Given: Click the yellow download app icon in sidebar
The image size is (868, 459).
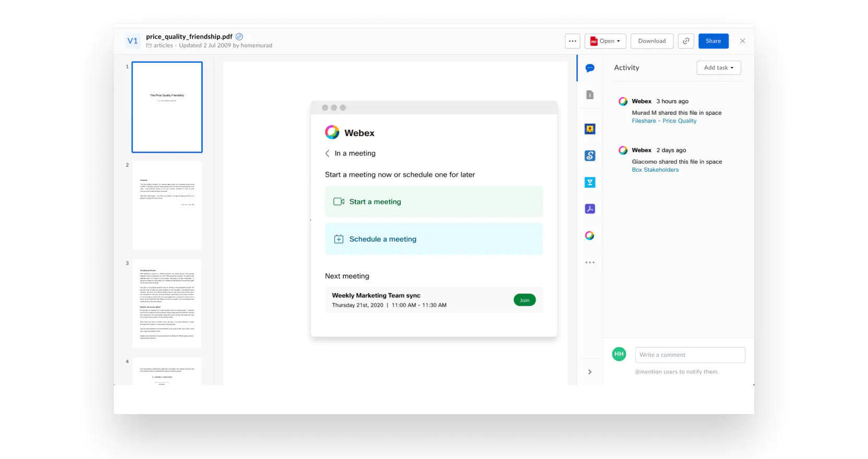Looking at the screenshot, I should coord(590,129).
